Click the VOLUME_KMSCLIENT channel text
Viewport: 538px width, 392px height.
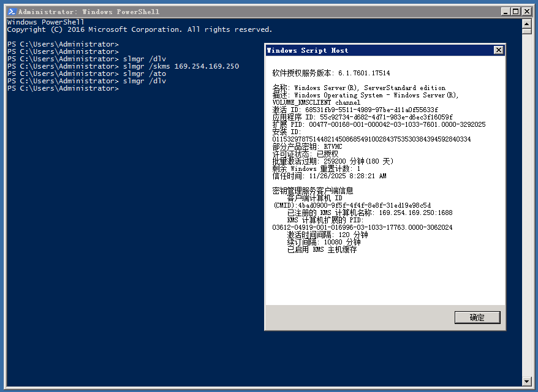click(x=316, y=102)
